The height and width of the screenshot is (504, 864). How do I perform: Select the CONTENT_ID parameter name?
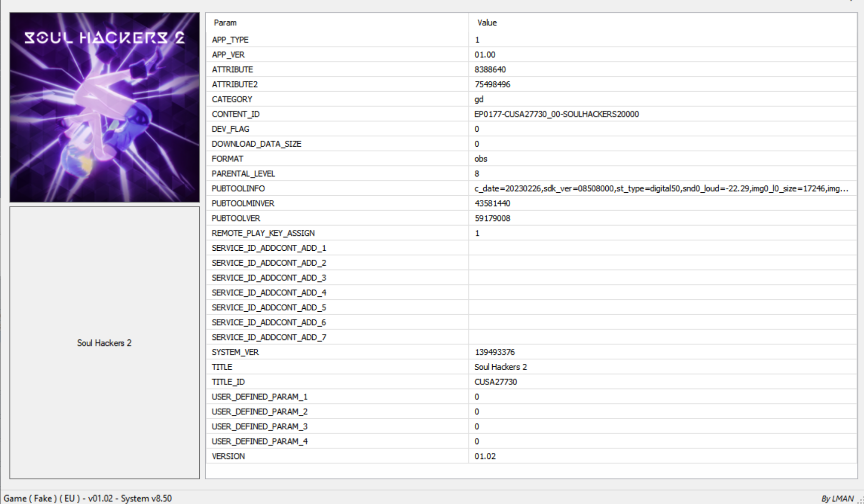click(x=235, y=114)
